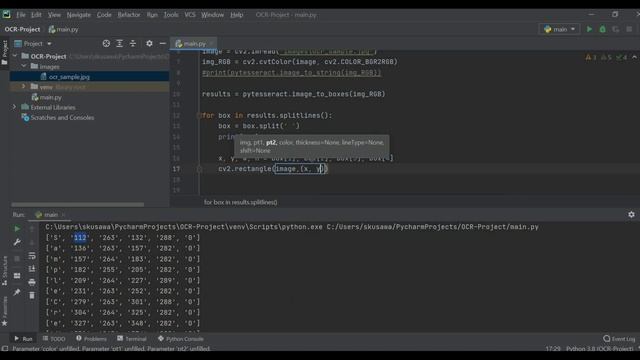The width and height of the screenshot is (640, 360).
Task: Expand the venv folder
Action: [x=24, y=87]
